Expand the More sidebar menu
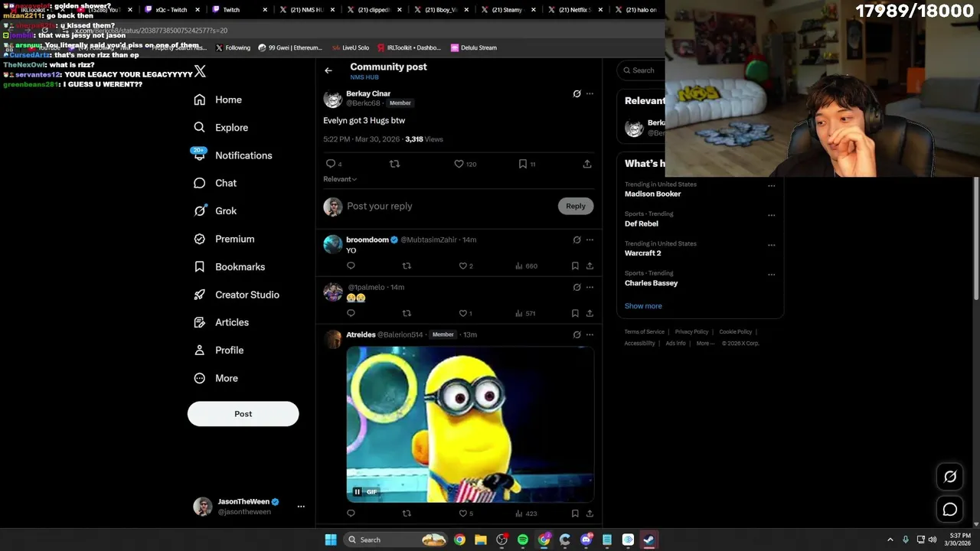980x551 pixels. click(x=216, y=378)
